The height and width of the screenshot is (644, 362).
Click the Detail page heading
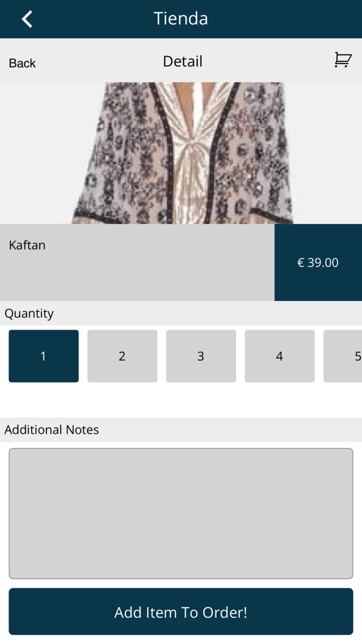[x=183, y=61]
